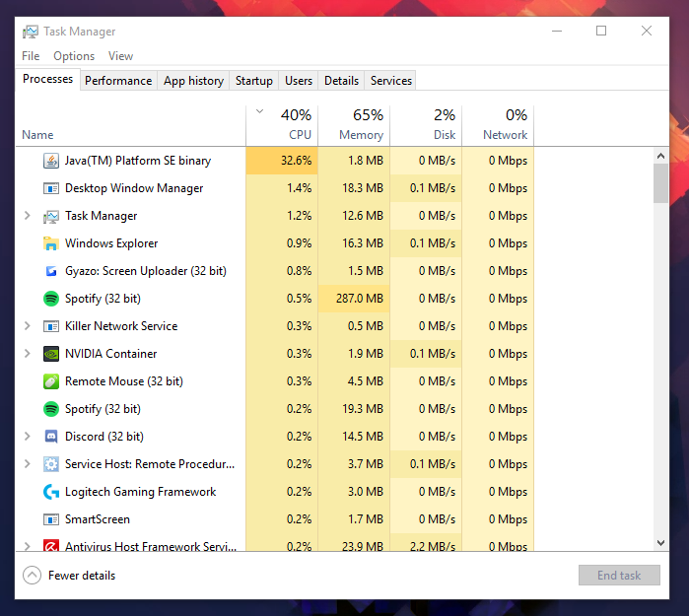Click the Java(TM) Platform SE binary icon
The height and width of the screenshot is (616, 689).
51,161
